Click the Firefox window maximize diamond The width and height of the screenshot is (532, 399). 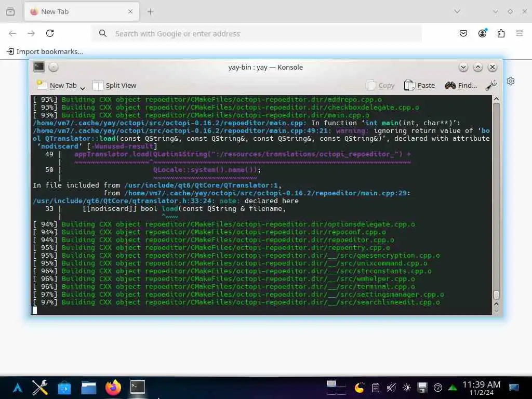tap(510, 11)
